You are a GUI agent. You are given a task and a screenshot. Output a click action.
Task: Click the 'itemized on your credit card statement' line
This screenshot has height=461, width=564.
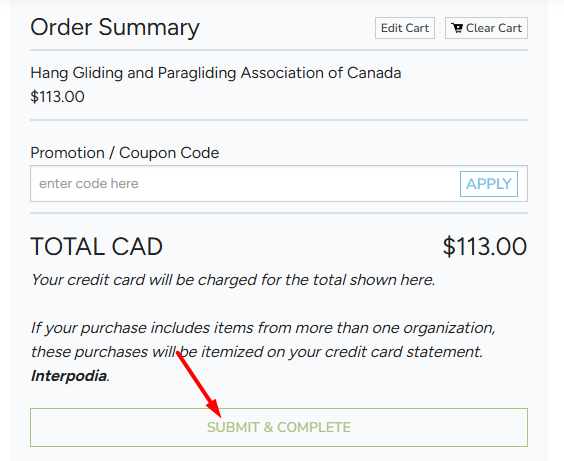pos(256,352)
